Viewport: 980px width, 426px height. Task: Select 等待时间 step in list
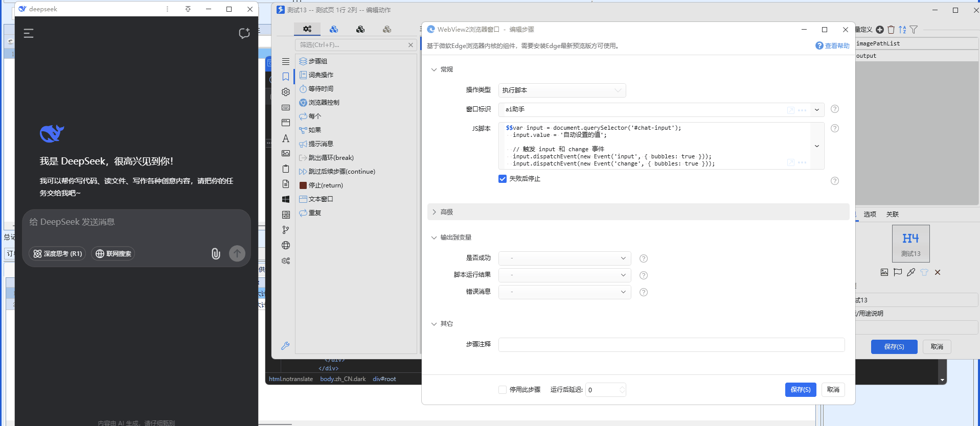pyautogui.click(x=316, y=89)
